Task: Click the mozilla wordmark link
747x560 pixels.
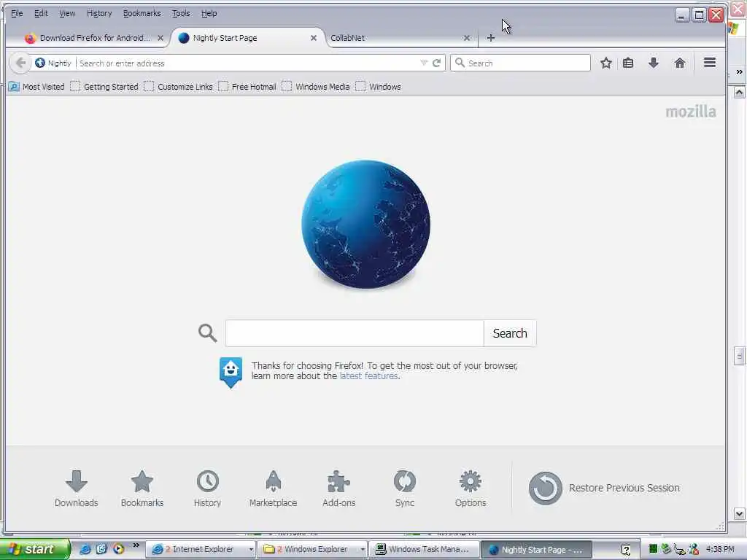Action: 691,112
